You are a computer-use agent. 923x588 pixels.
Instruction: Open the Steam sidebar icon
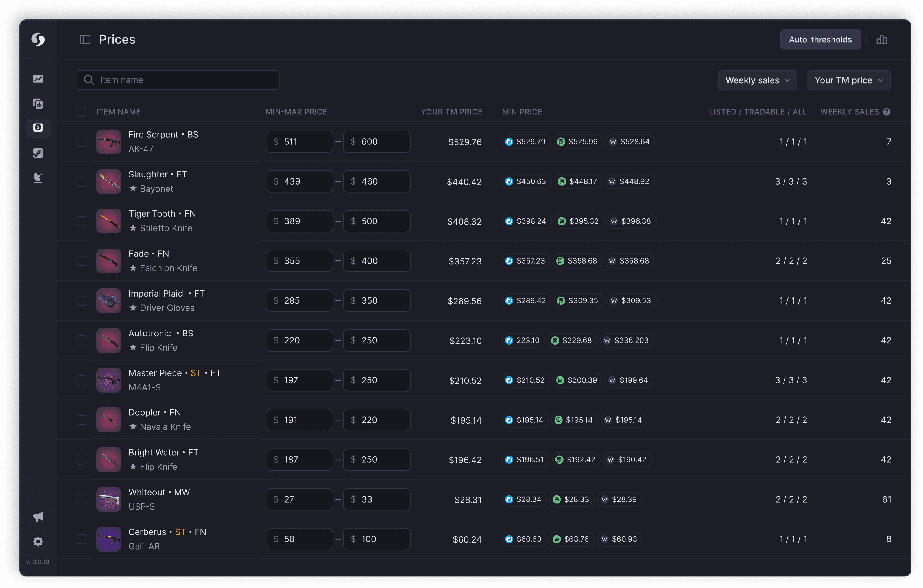point(38,153)
